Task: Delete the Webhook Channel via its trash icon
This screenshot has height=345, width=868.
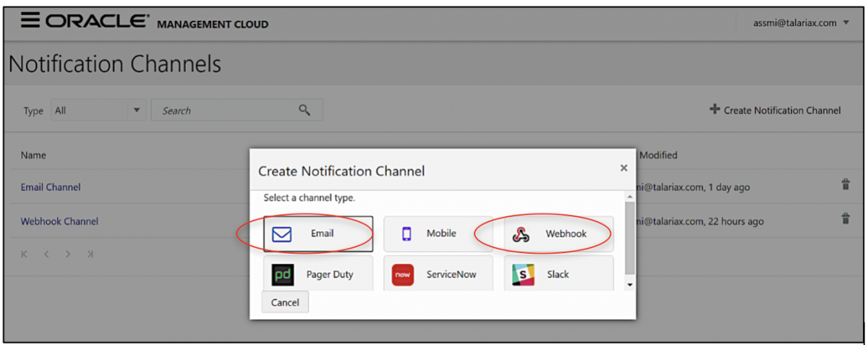Action: click(x=845, y=218)
